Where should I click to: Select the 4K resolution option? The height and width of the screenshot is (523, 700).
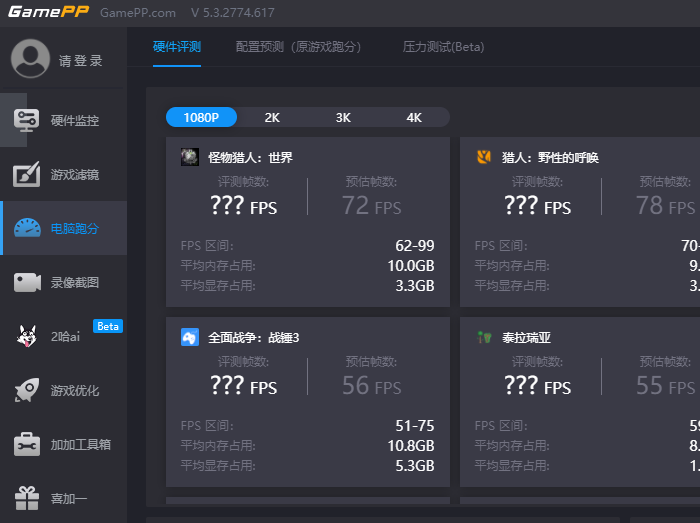[x=414, y=117]
